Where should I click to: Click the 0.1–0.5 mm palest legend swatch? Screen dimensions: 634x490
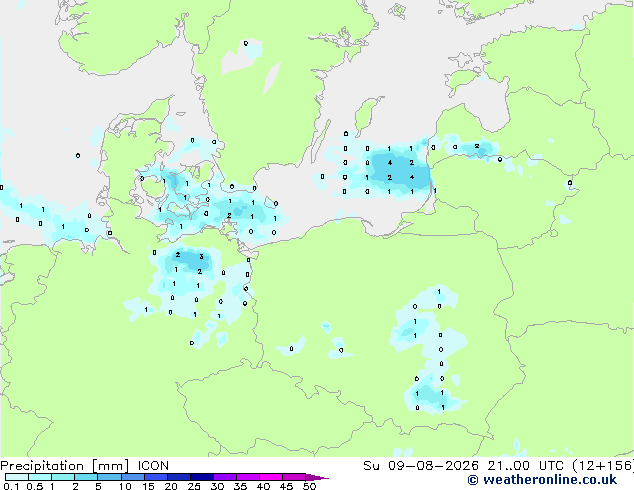(17, 477)
